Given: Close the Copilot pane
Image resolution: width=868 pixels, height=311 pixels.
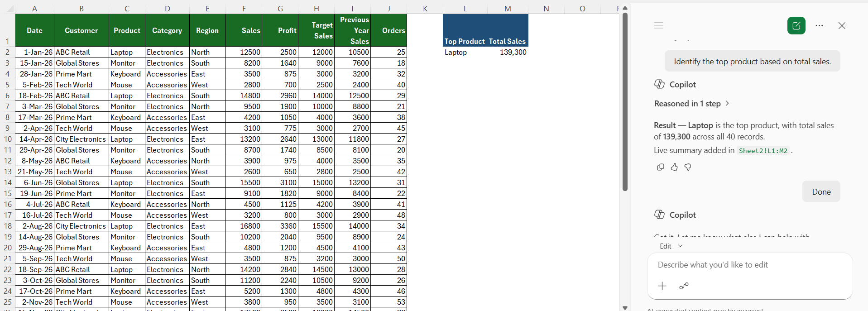Looking at the screenshot, I should [x=842, y=26].
